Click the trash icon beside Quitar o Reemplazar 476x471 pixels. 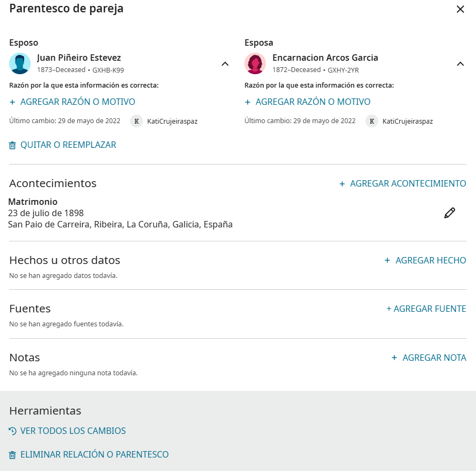(12, 145)
